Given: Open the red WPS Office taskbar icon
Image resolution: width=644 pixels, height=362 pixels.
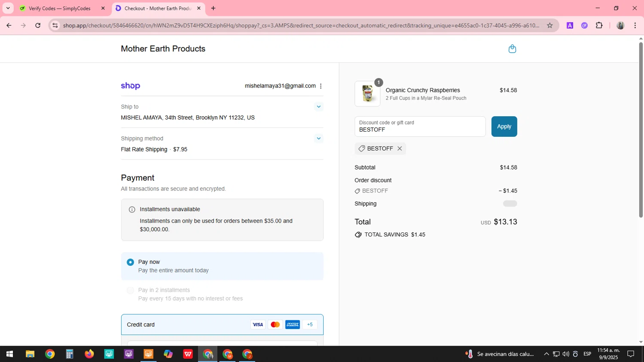Looking at the screenshot, I should coord(188,354).
